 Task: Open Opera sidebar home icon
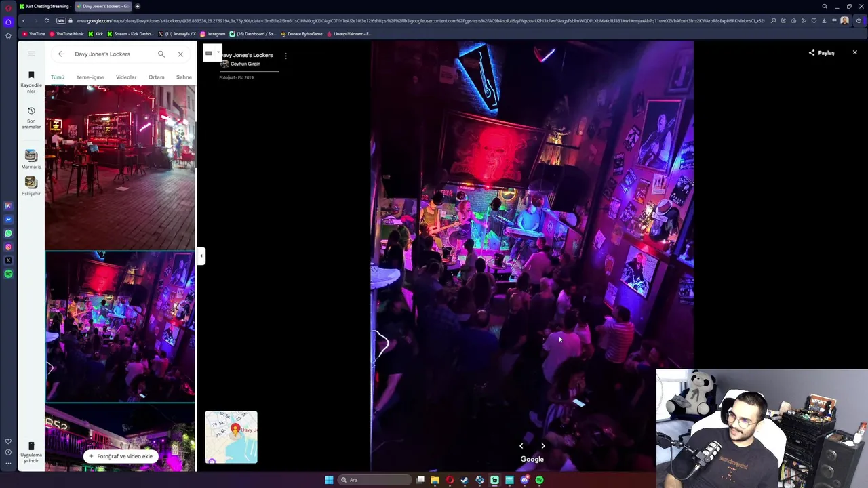[x=8, y=22]
